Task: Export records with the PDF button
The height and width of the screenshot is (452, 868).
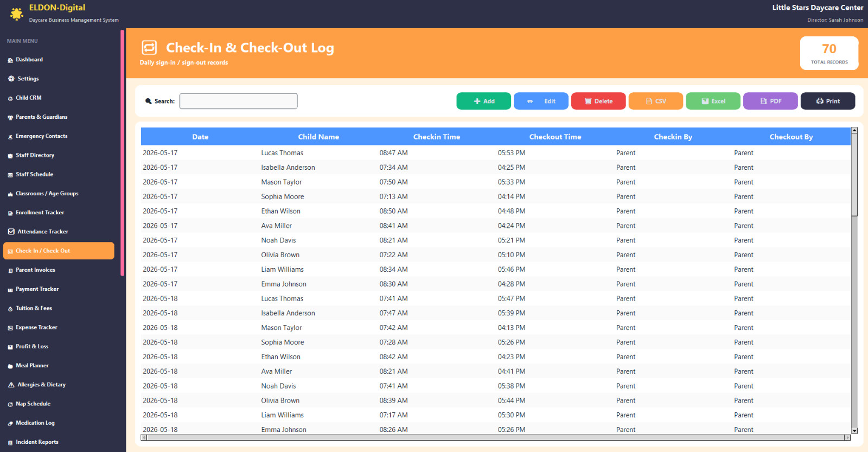Action: 770,101
